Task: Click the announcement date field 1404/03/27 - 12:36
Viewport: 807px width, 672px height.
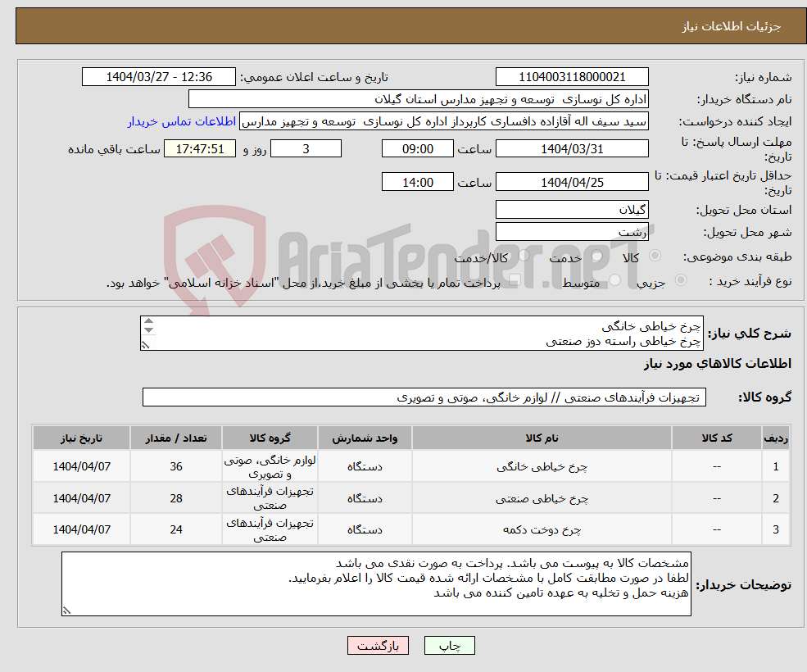Action: pos(158,77)
